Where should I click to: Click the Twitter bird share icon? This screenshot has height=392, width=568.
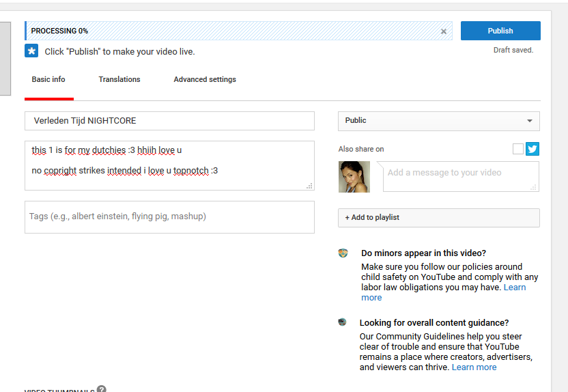pyautogui.click(x=532, y=149)
